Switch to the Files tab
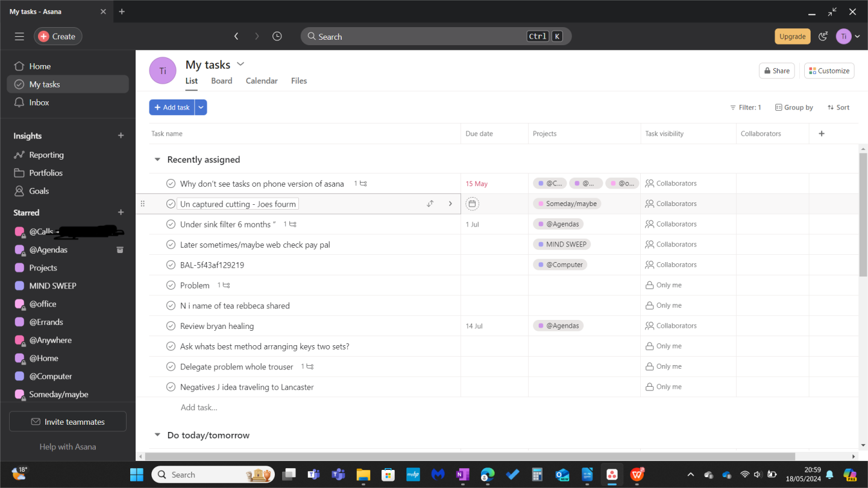The height and width of the screenshot is (488, 868). [x=299, y=81]
